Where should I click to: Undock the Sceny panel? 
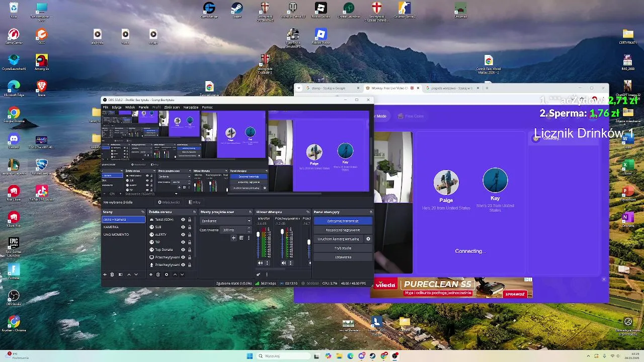point(143,212)
